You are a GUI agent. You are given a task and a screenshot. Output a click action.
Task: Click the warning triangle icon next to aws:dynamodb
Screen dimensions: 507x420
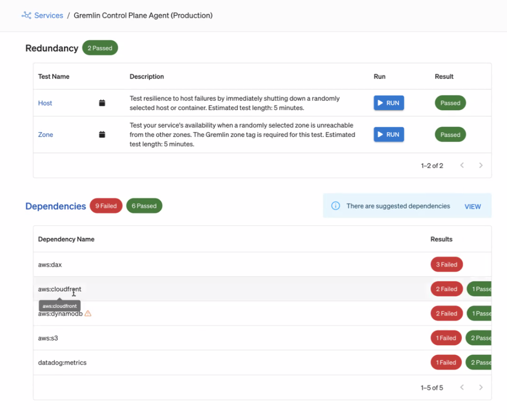[x=88, y=313]
